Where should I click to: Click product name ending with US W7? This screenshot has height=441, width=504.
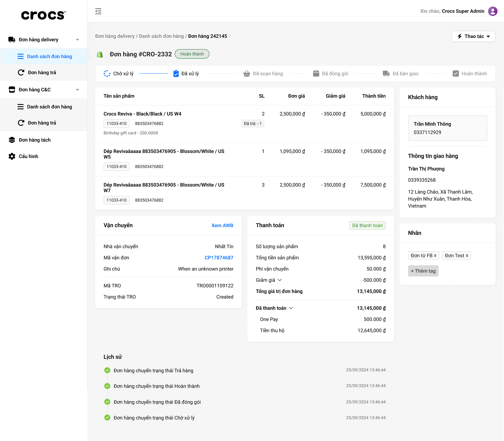(x=164, y=188)
